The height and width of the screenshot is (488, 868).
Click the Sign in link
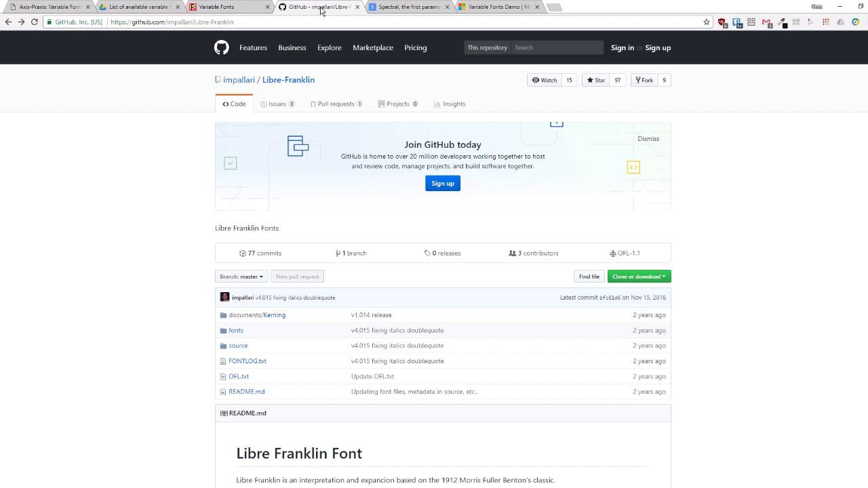pos(623,47)
